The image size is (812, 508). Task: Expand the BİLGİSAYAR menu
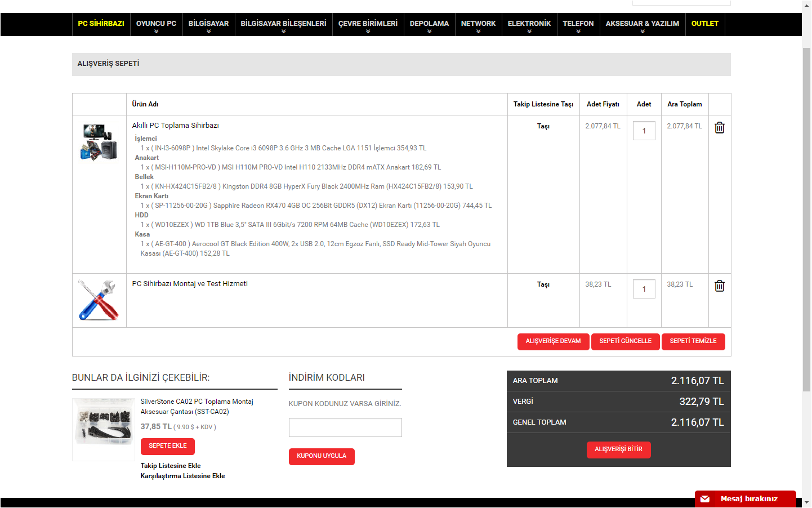pos(208,25)
